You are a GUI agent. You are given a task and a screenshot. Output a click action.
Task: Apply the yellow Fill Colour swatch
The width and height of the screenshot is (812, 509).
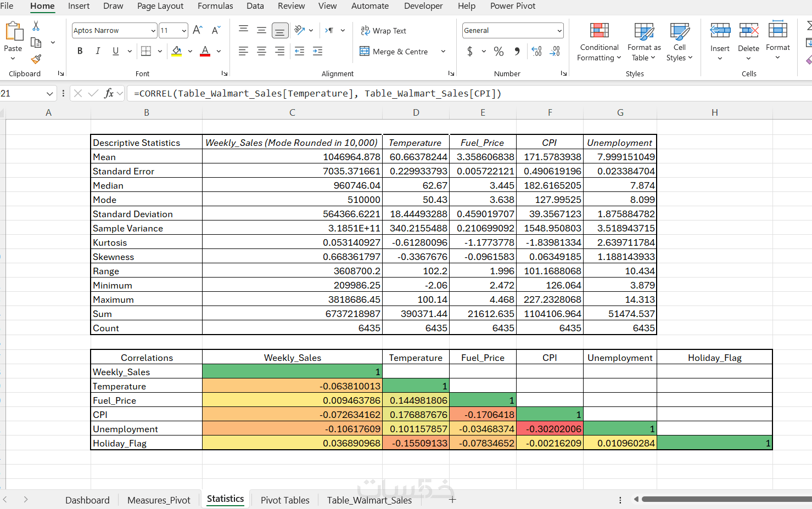177,51
